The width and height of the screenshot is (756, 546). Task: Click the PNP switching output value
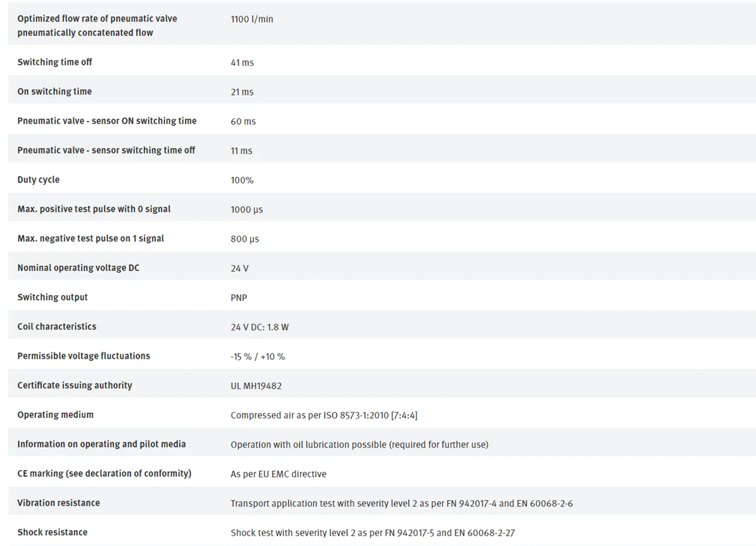[239, 297]
